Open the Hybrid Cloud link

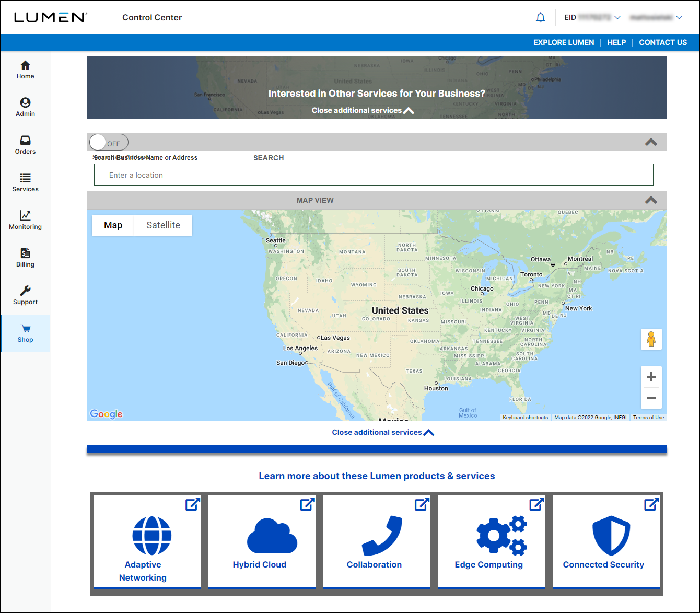coord(260,564)
